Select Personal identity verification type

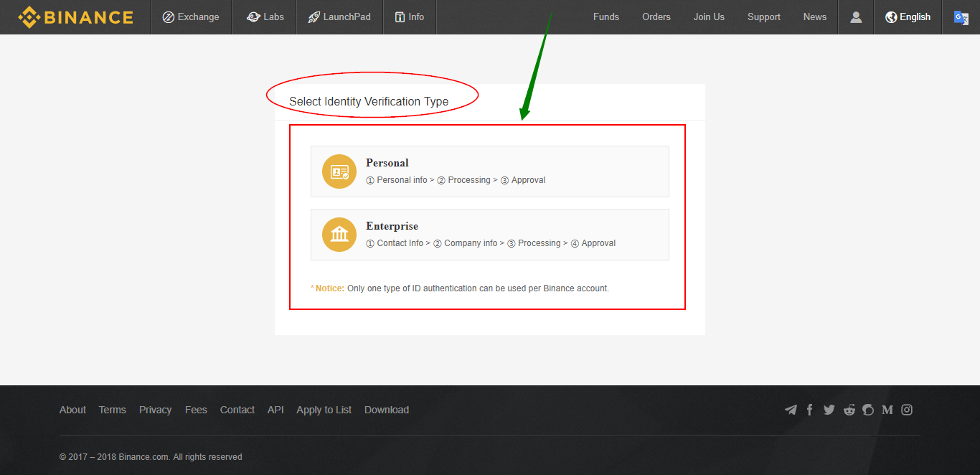(490, 171)
